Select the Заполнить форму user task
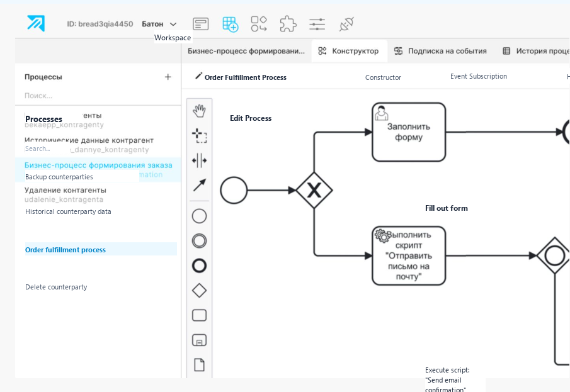Viewport: 570px width, 392px height. [x=409, y=132]
